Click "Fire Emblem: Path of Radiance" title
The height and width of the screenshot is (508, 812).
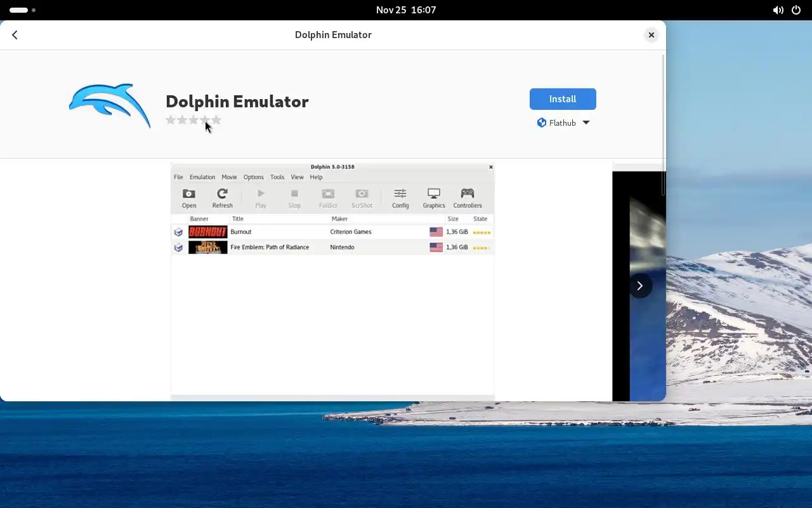click(x=270, y=247)
